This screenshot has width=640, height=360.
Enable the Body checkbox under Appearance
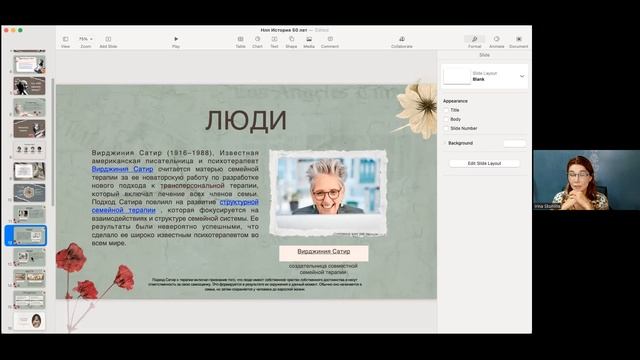tap(446, 119)
